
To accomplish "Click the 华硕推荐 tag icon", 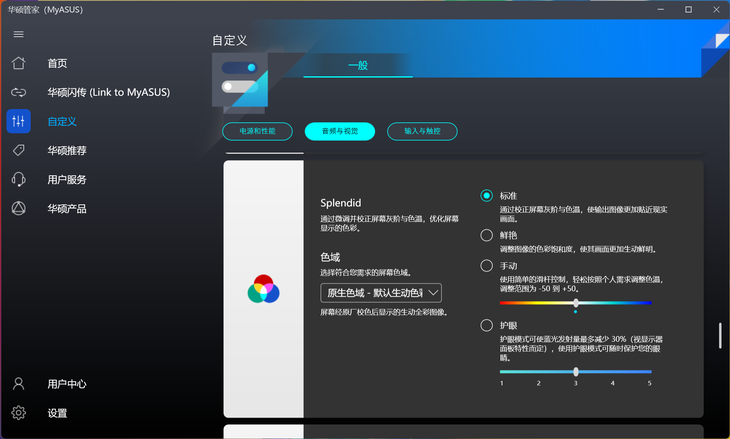I will (19, 150).
